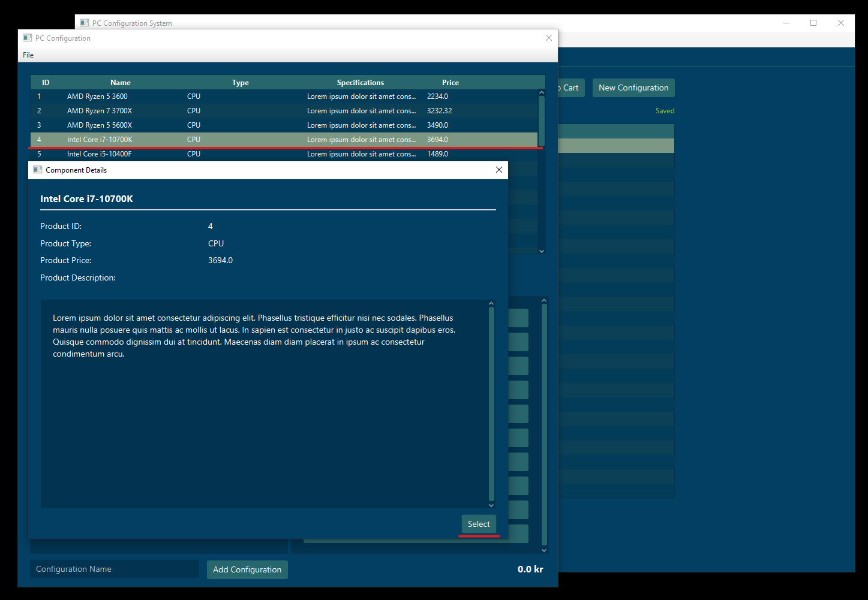
Task: Click New Configuration in the main window
Action: click(x=633, y=88)
